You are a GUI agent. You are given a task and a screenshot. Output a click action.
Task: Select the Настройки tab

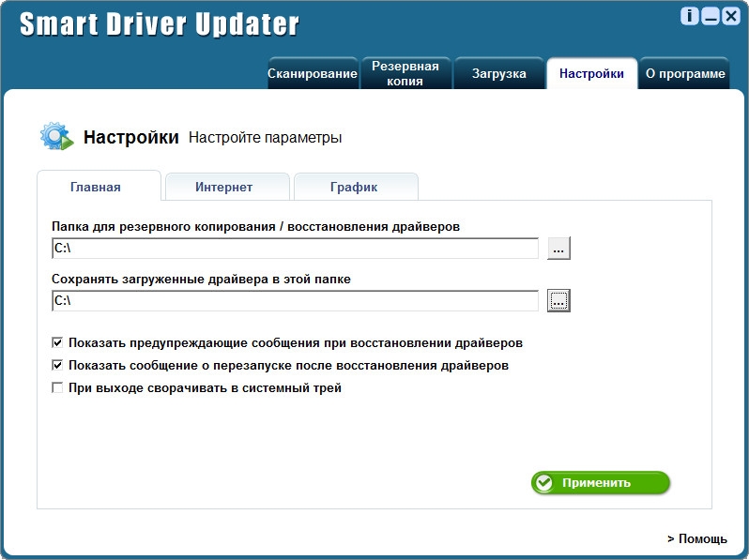tap(591, 73)
